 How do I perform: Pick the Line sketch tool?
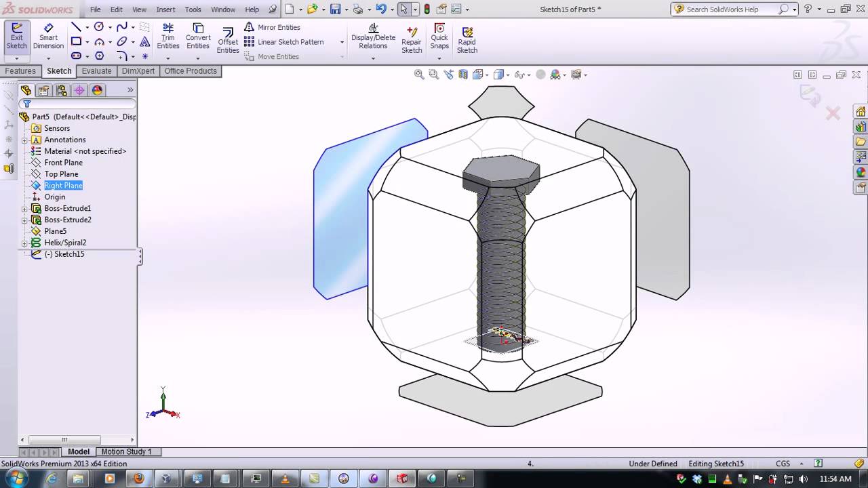click(x=76, y=27)
